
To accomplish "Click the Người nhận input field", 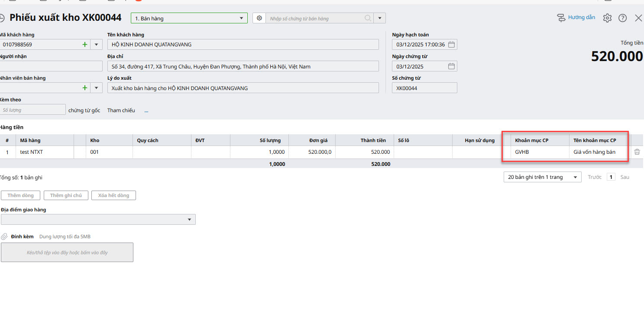I will coord(51,66).
